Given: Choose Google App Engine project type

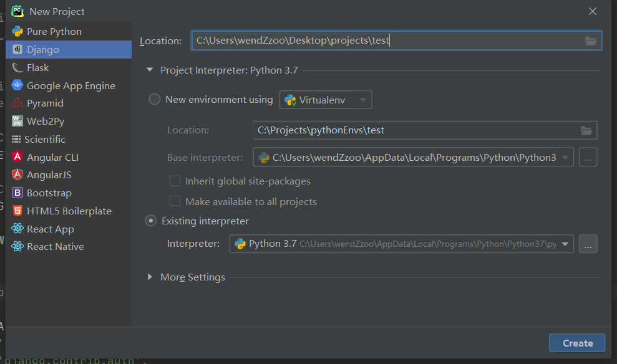Looking at the screenshot, I should 69,85.
